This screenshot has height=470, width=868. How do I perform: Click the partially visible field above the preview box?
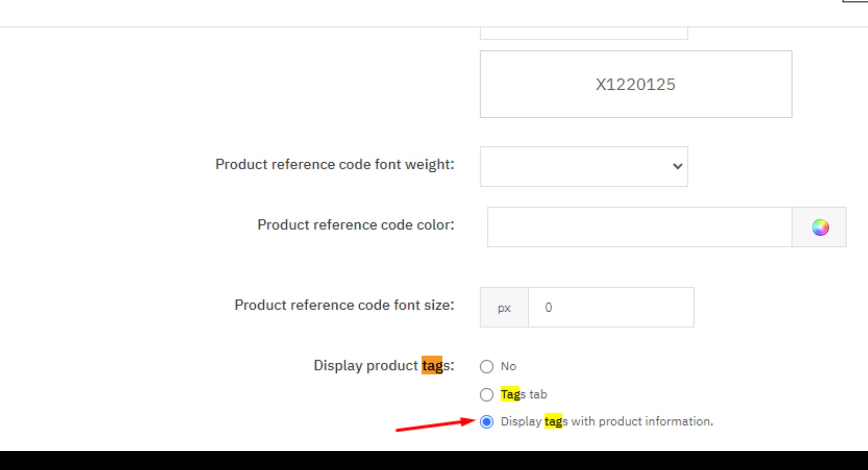pos(584,33)
